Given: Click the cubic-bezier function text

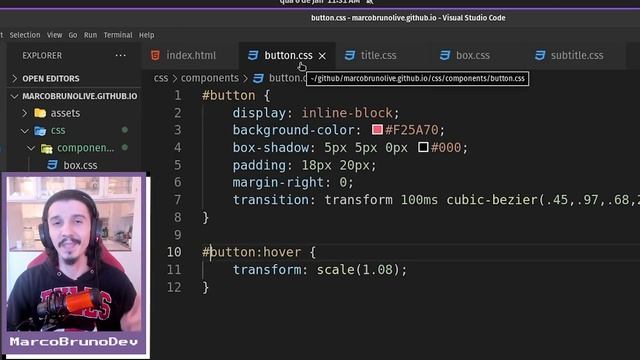Looking at the screenshot, I should coord(492,200).
